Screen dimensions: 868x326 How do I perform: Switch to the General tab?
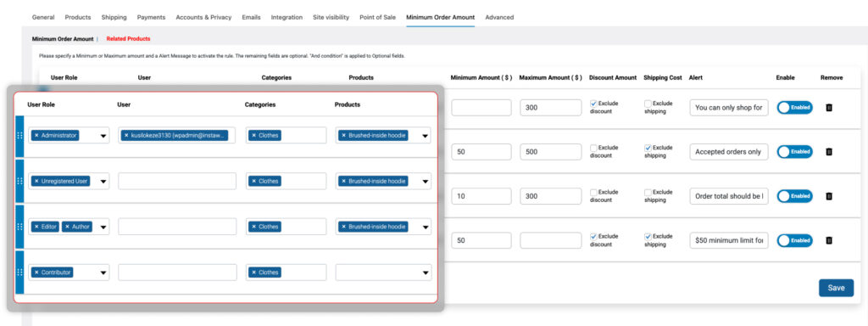tap(43, 17)
